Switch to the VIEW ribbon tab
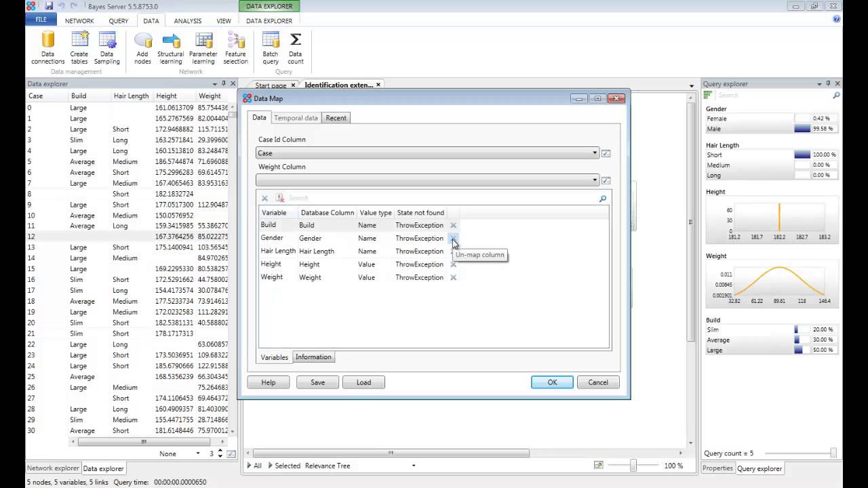The width and height of the screenshot is (868, 488). 224,21
